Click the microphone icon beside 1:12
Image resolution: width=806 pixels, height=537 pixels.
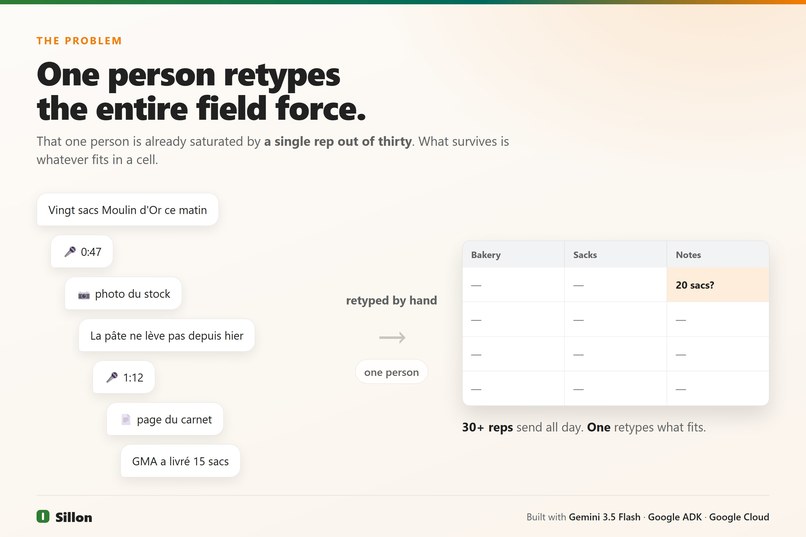point(112,377)
